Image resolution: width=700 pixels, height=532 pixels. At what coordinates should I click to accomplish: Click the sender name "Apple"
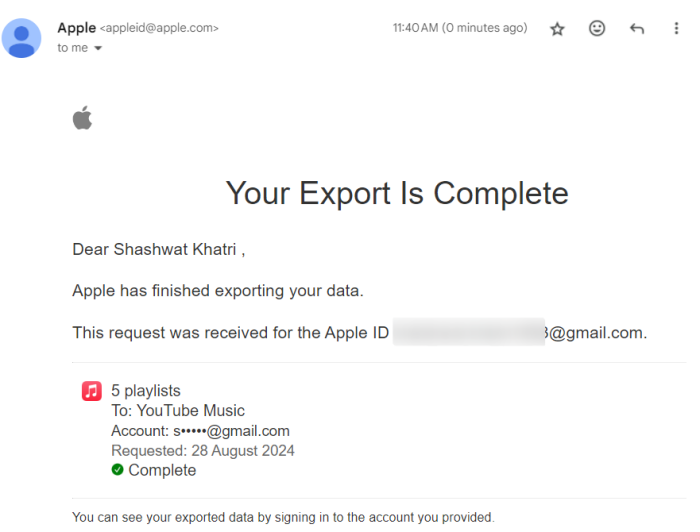click(77, 28)
